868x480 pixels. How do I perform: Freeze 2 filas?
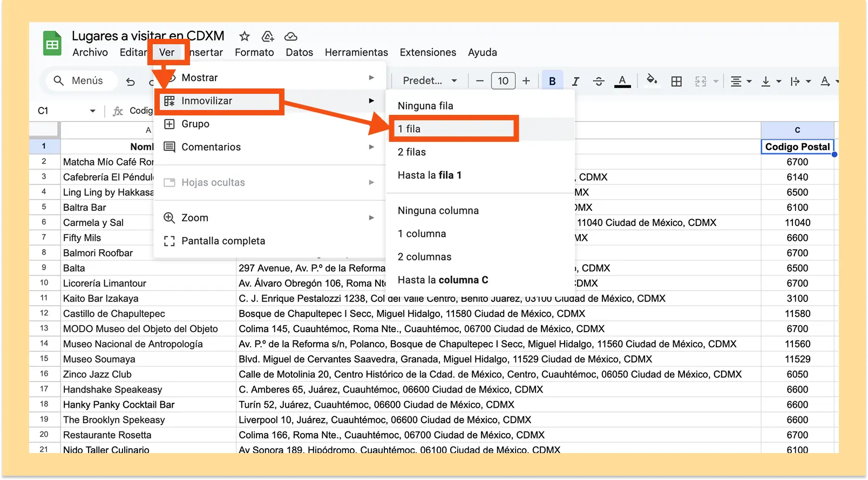(x=480, y=152)
